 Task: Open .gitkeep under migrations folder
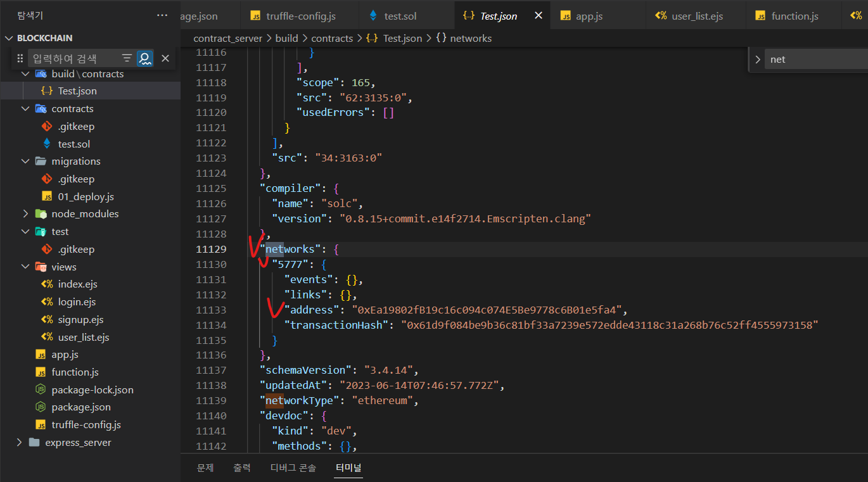click(x=76, y=179)
